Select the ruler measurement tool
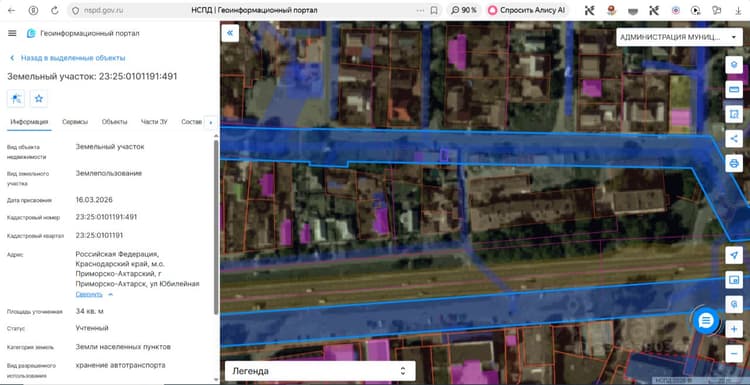 (734, 89)
